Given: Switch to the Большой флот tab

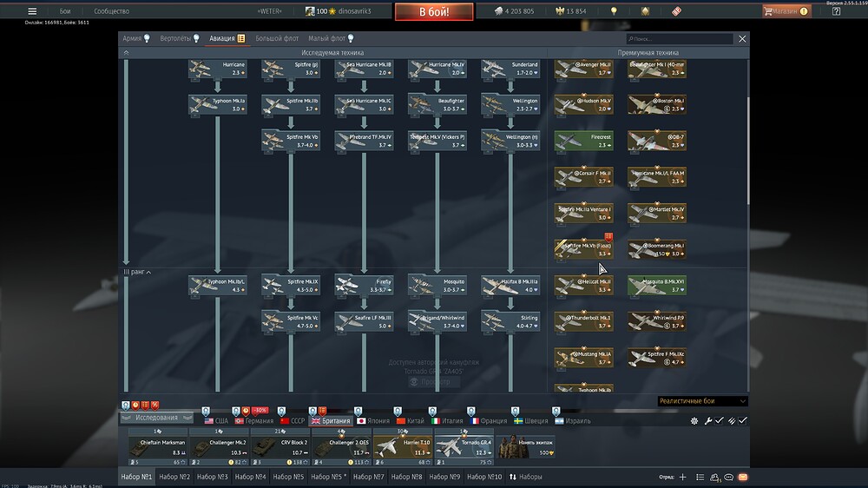Looking at the screenshot, I should (277, 38).
